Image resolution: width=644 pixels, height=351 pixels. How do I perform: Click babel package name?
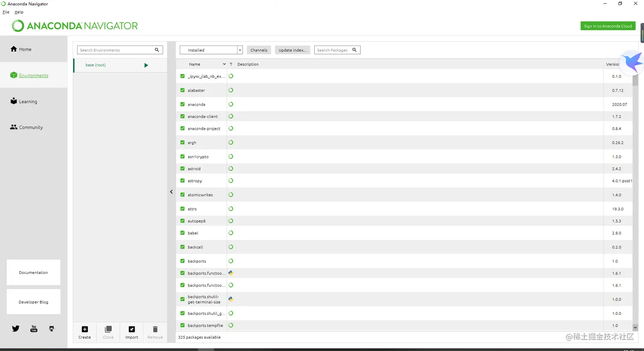pyautogui.click(x=193, y=233)
